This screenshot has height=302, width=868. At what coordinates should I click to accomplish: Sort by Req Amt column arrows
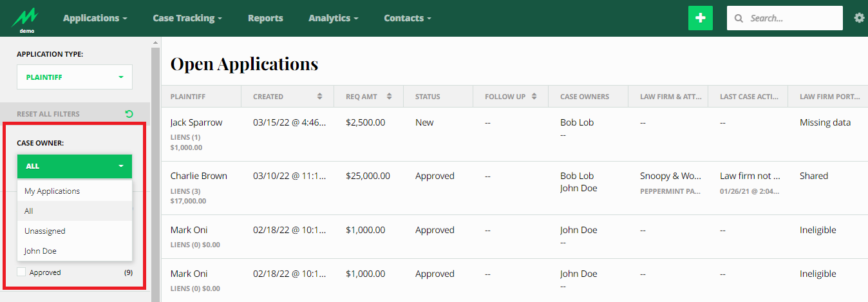[389, 97]
